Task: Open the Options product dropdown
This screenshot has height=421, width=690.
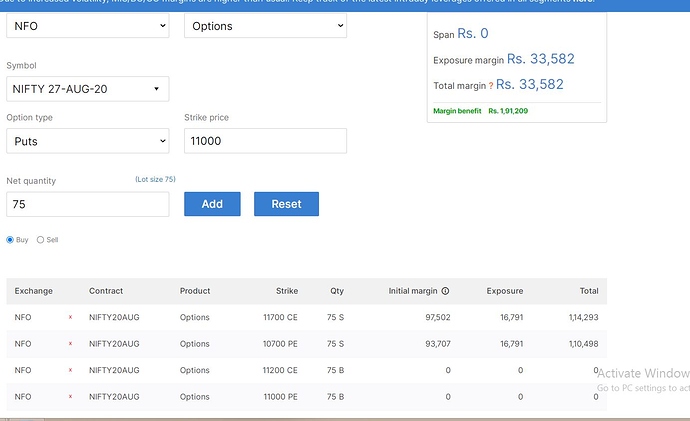Action: tap(265, 26)
